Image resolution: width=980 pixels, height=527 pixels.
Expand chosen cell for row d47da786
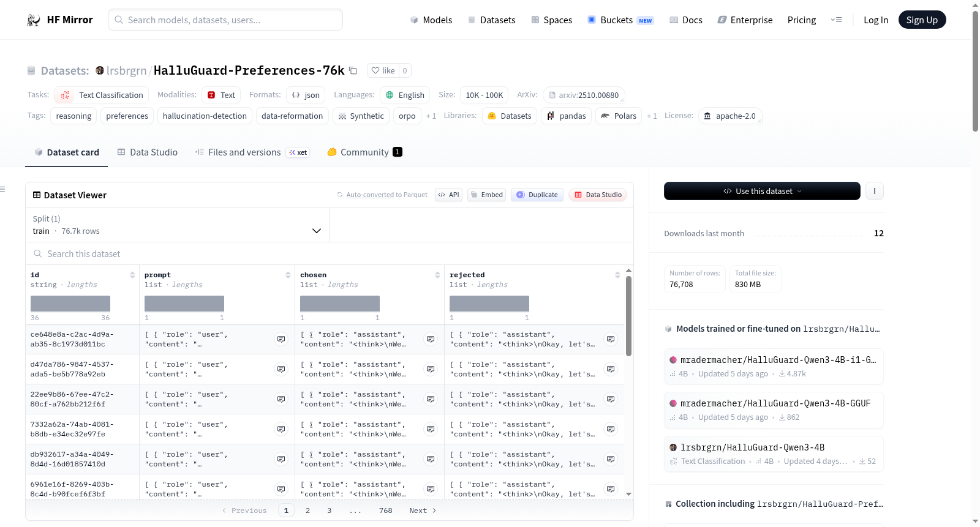[x=431, y=369]
